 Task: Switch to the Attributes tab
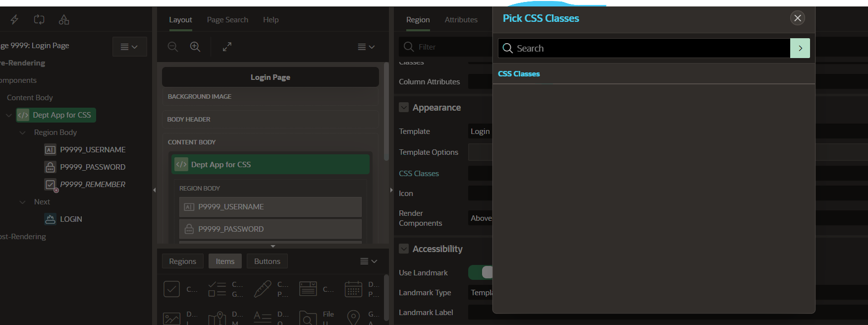tap(461, 20)
